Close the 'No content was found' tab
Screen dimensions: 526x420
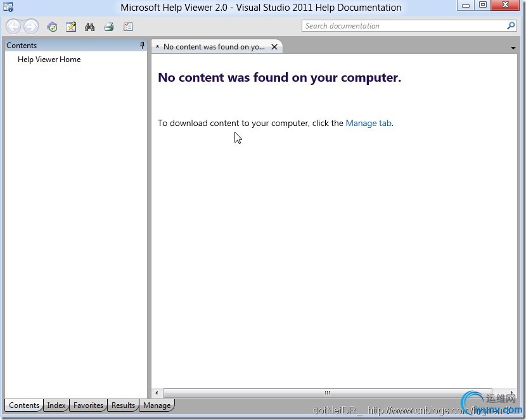[x=274, y=47]
